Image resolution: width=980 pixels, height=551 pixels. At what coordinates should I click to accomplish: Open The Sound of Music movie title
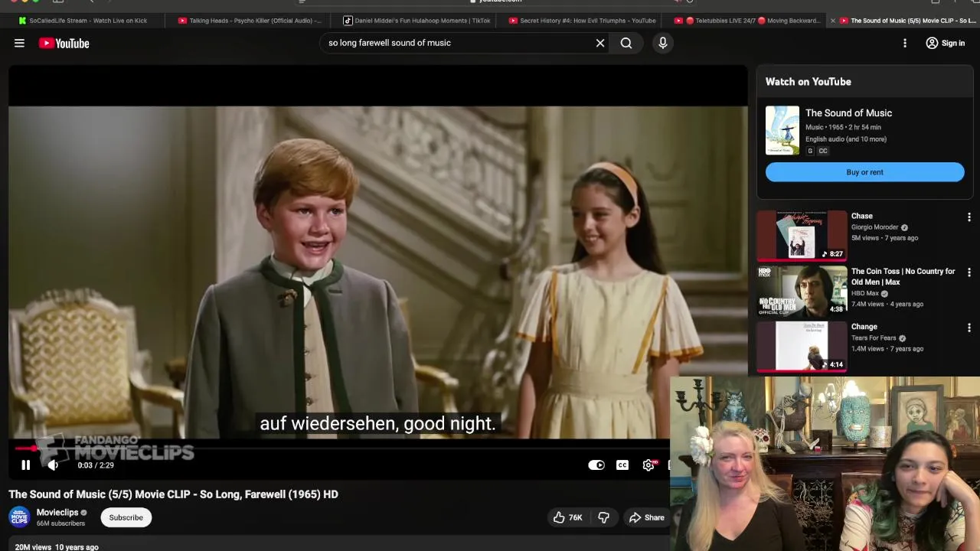(848, 113)
